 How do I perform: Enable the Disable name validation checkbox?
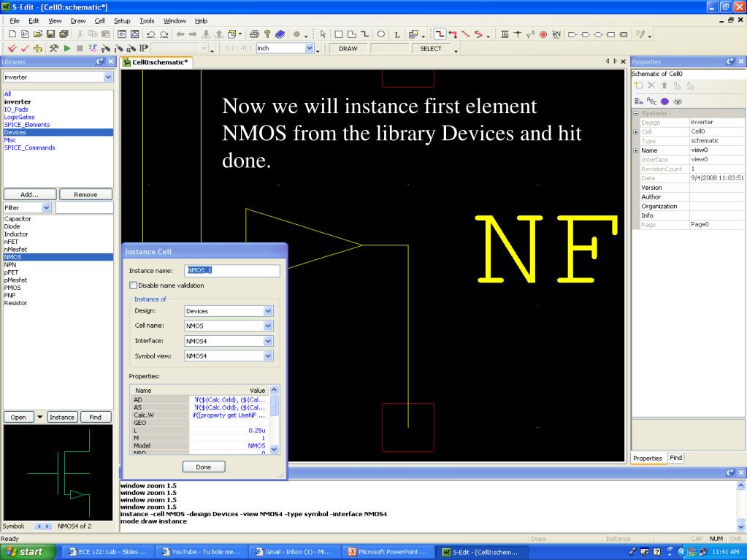click(134, 285)
